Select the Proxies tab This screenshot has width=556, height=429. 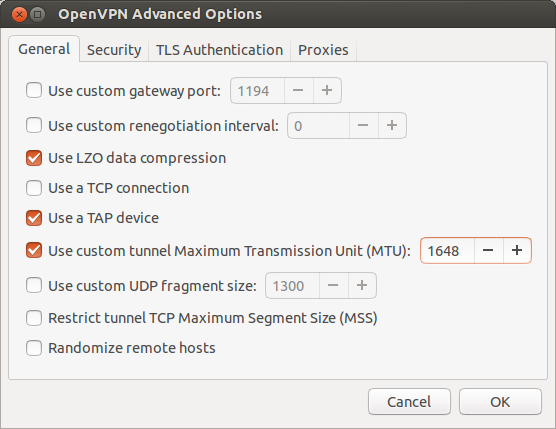pos(323,50)
